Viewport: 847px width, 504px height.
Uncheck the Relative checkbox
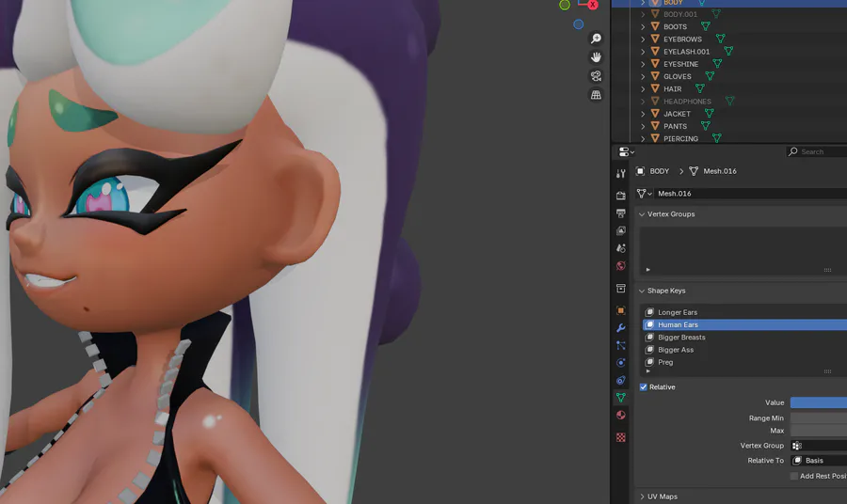pyautogui.click(x=644, y=386)
